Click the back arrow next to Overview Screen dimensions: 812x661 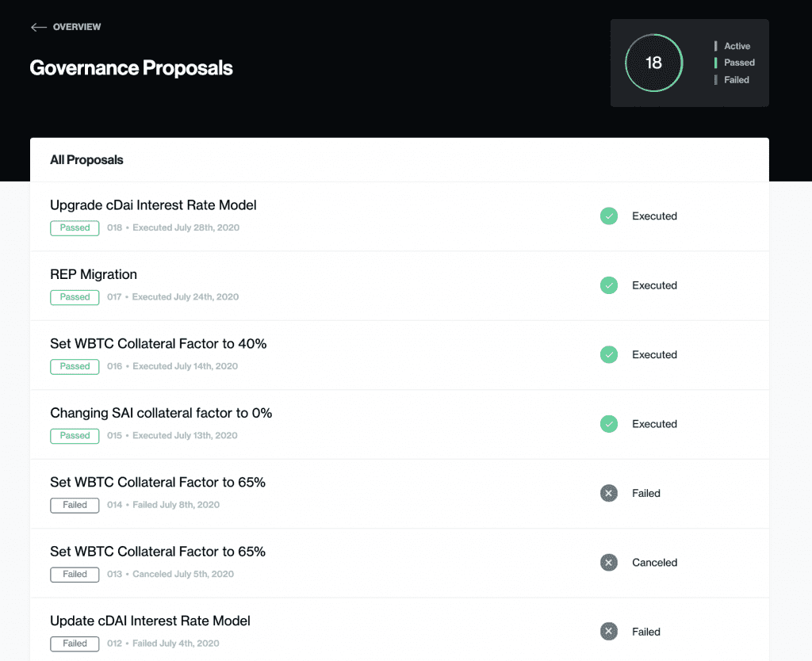click(38, 27)
